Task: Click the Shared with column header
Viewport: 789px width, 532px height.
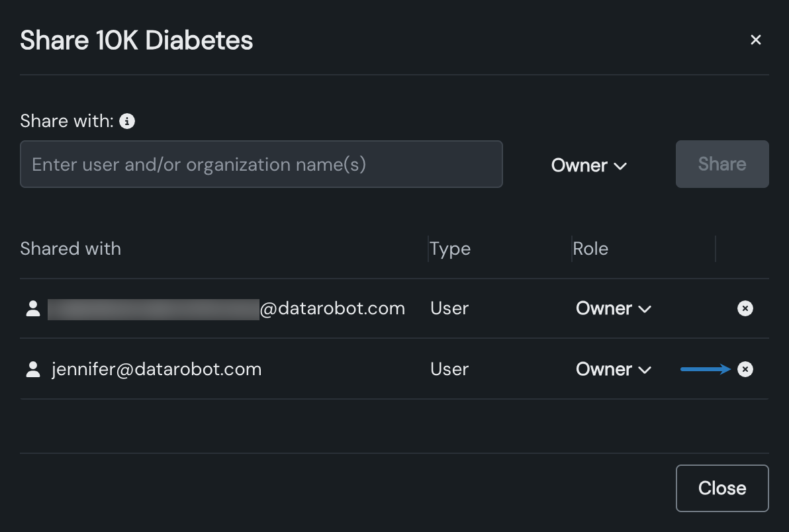Action: 71,249
